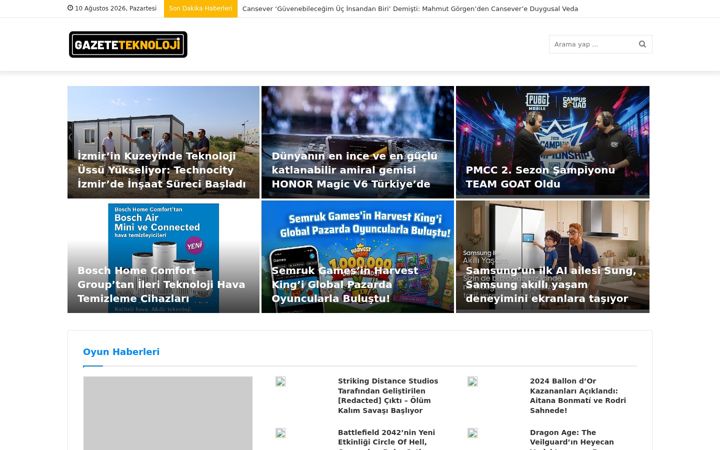Open the Samsung AI family Sung article
Viewport: 720px width, 450px height.
click(552, 257)
